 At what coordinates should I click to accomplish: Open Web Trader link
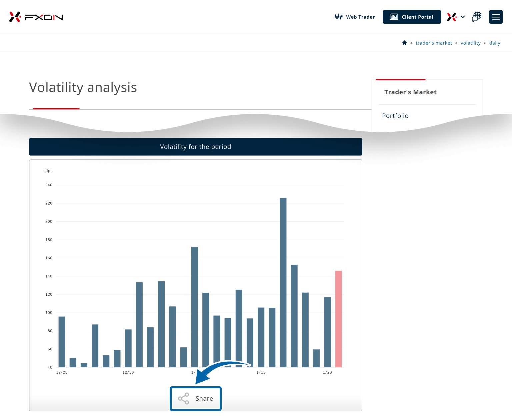pyautogui.click(x=355, y=17)
